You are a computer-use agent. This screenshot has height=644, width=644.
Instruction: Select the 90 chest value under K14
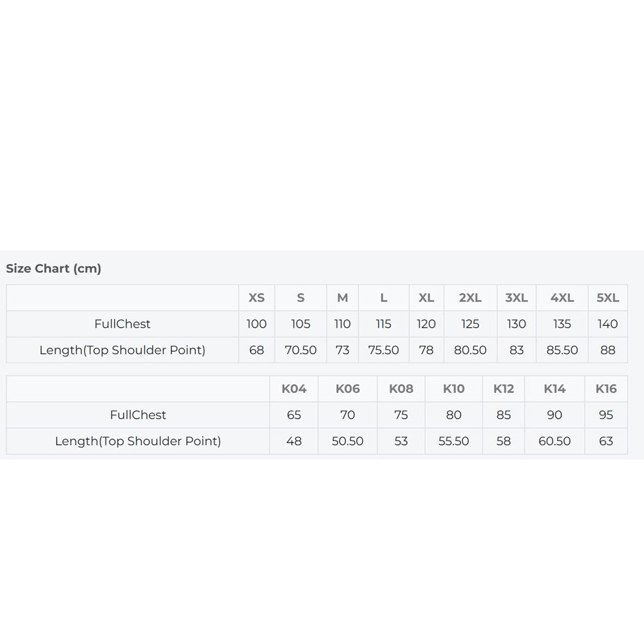554,415
